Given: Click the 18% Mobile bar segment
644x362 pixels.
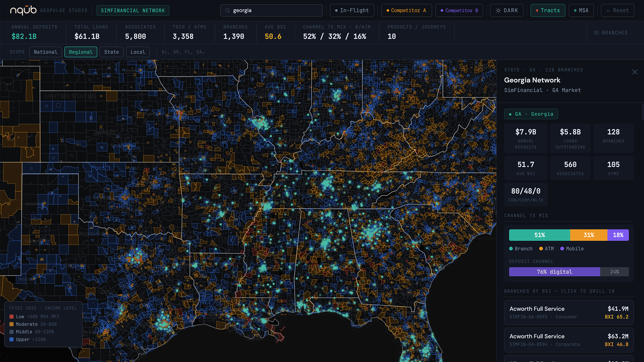Looking at the screenshot, I should pyautogui.click(x=618, y=235).
